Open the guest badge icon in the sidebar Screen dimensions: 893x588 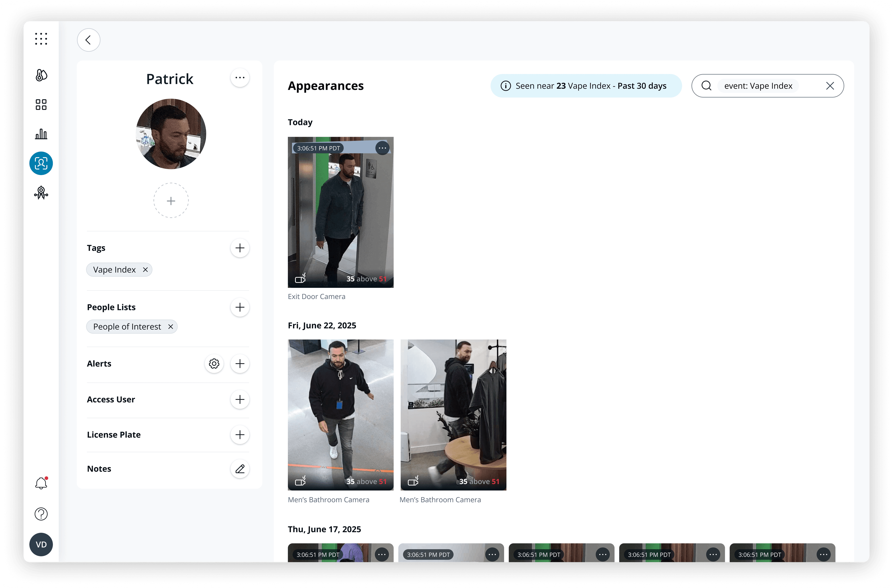(41, 193)
